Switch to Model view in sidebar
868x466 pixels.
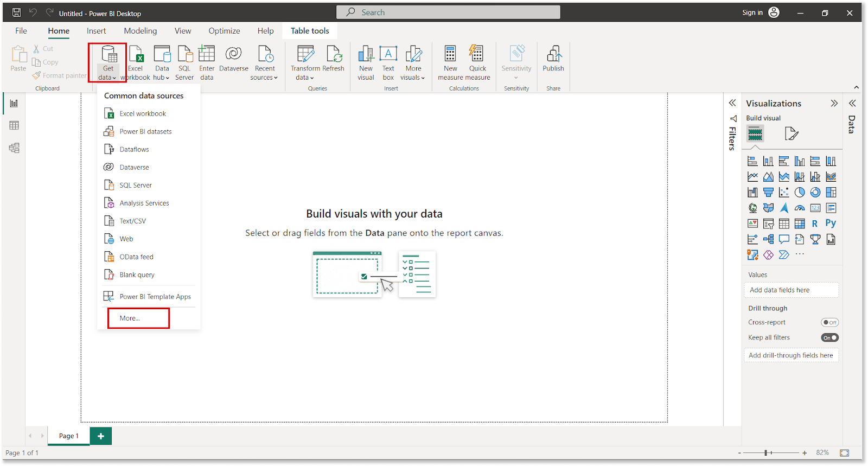14,148
